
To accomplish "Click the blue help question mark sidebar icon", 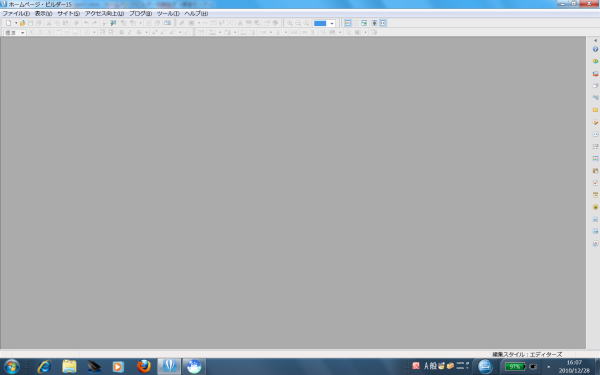I will pos(595,49).
